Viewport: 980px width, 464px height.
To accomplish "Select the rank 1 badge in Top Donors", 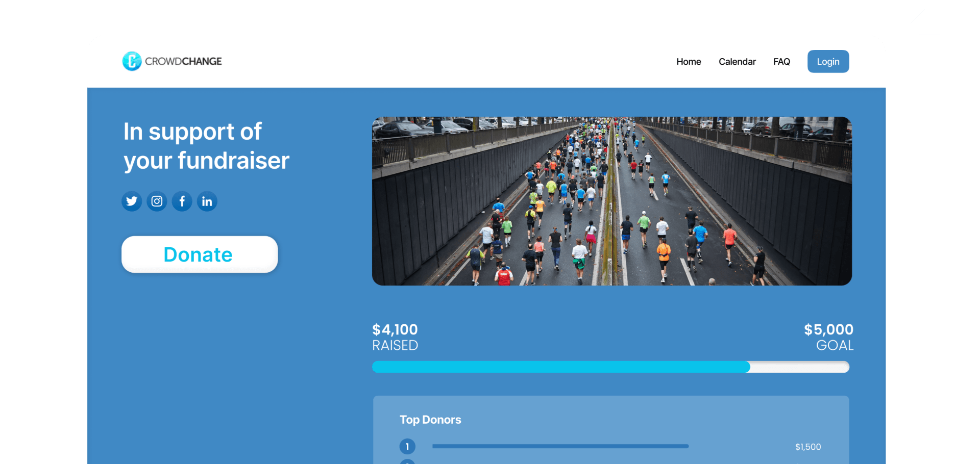I will coord(407,446).
